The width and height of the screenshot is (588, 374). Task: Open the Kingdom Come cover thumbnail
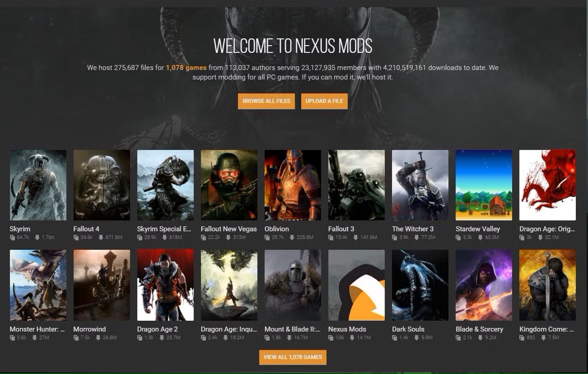[547, 285]
